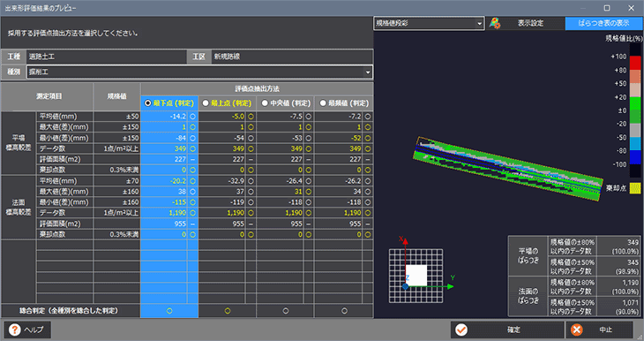
Task: Click the white square in the orientation grid
Action: point(416,276)
